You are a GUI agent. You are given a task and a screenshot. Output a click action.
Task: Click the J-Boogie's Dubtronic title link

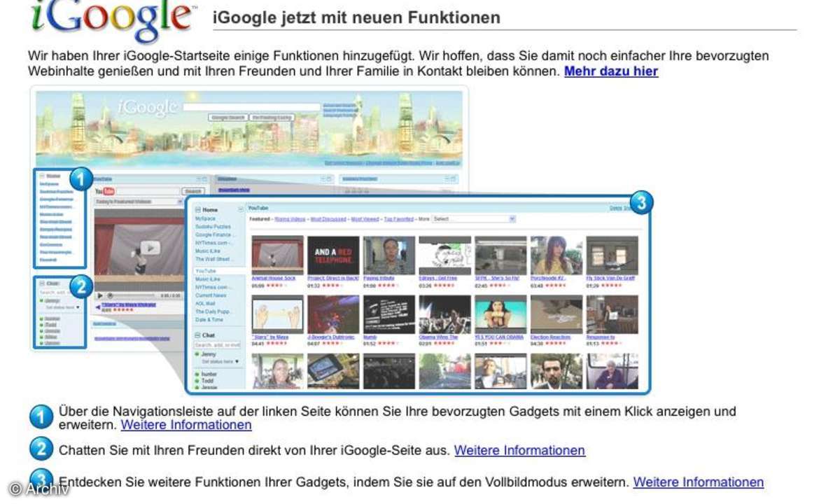point(332,337)
